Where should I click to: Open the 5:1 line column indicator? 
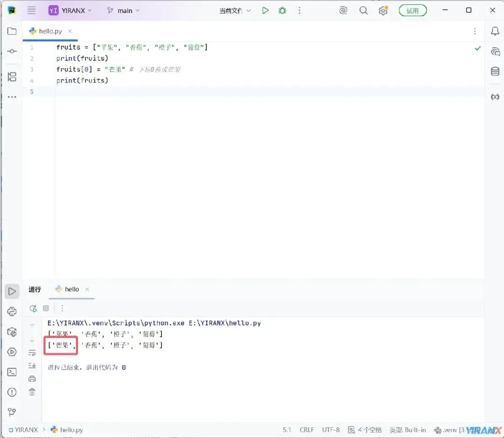(x=287, y=430)
